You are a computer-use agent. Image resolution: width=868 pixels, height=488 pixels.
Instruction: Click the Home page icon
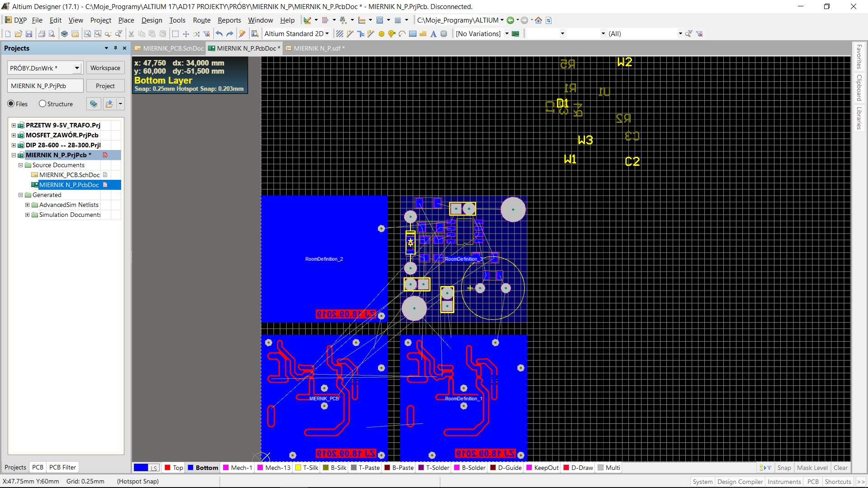[538, 20]
